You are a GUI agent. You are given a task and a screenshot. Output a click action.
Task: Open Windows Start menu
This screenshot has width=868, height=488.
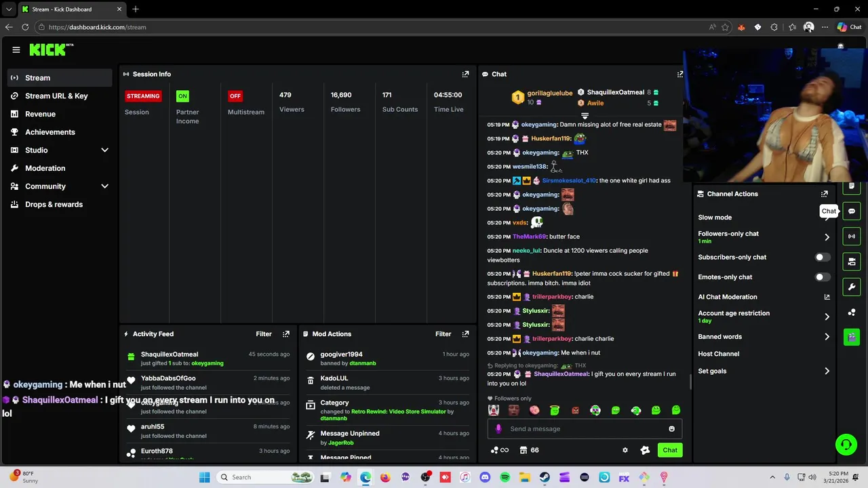205,477
